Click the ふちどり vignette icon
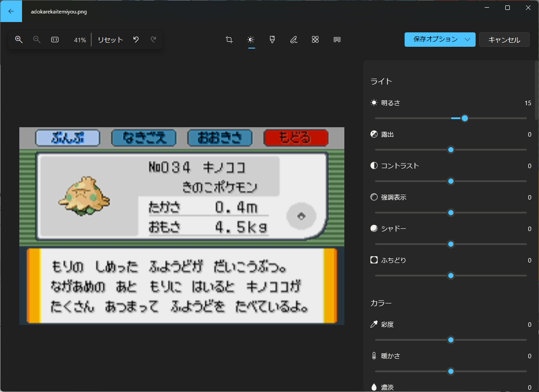 point(374,260)
